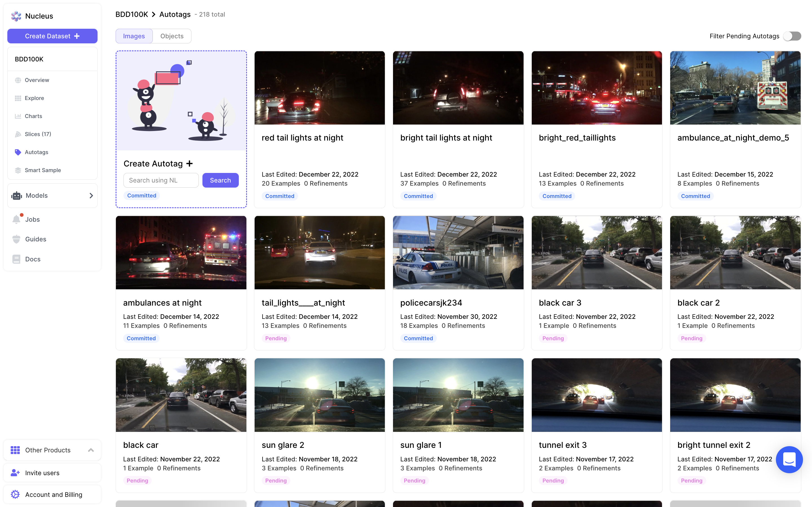Click the Nucleus logo icon
The image size is (812, 507).
[16, 16]
